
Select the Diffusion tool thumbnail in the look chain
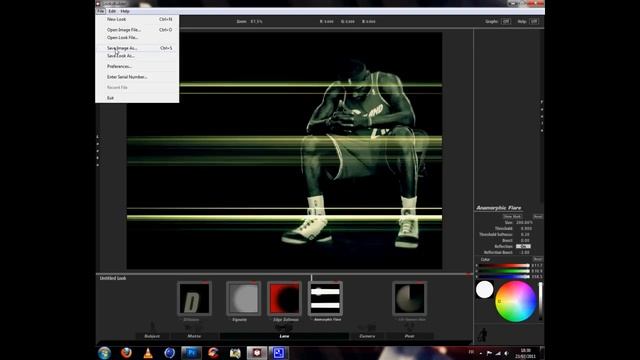click(194, 298)
